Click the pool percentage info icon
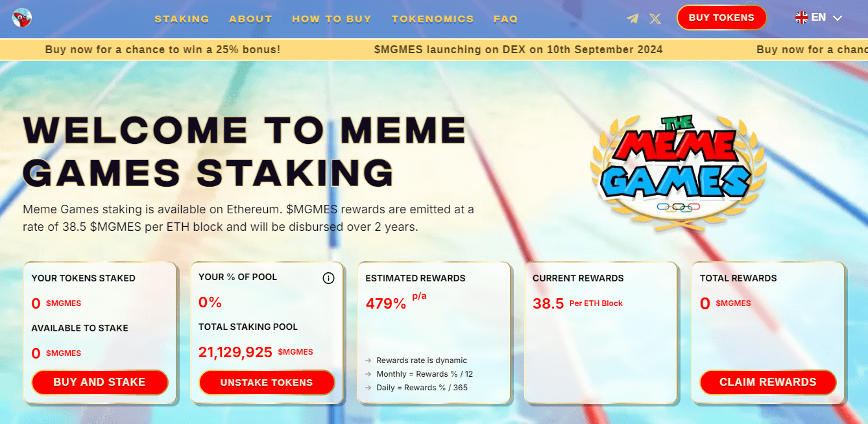The image size is (868, 424). click(x=328, y=278)
